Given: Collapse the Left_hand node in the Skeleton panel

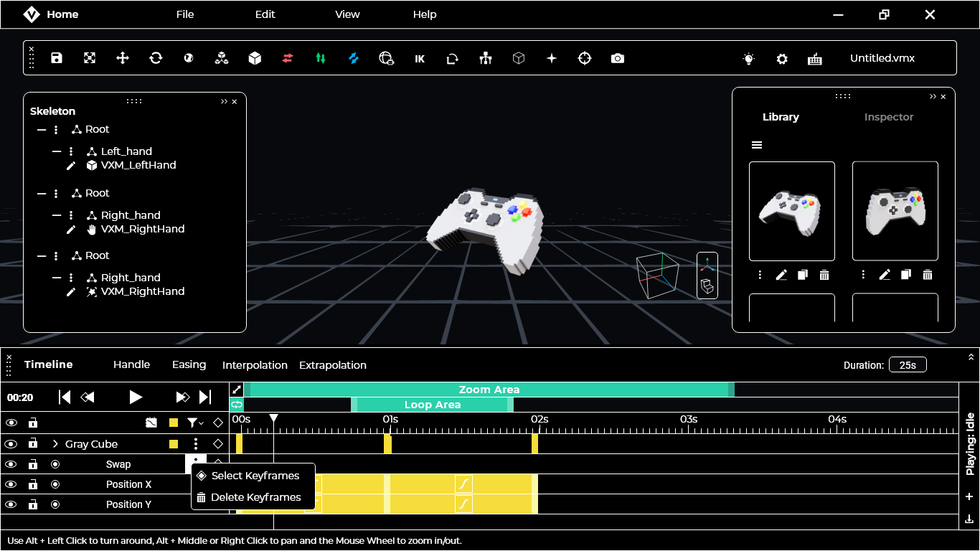Looking at the screenshot, I should [x=56, y=151].
